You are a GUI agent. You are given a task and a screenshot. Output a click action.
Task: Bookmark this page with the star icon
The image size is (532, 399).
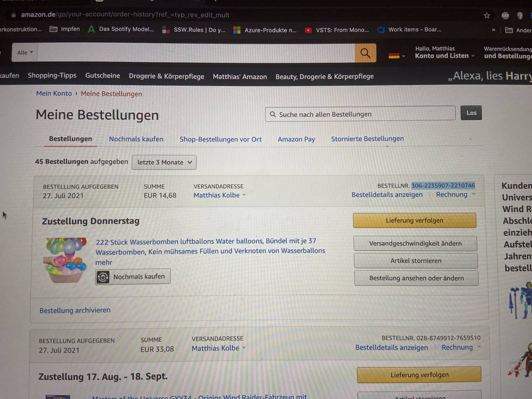click(x=487, y=15)
